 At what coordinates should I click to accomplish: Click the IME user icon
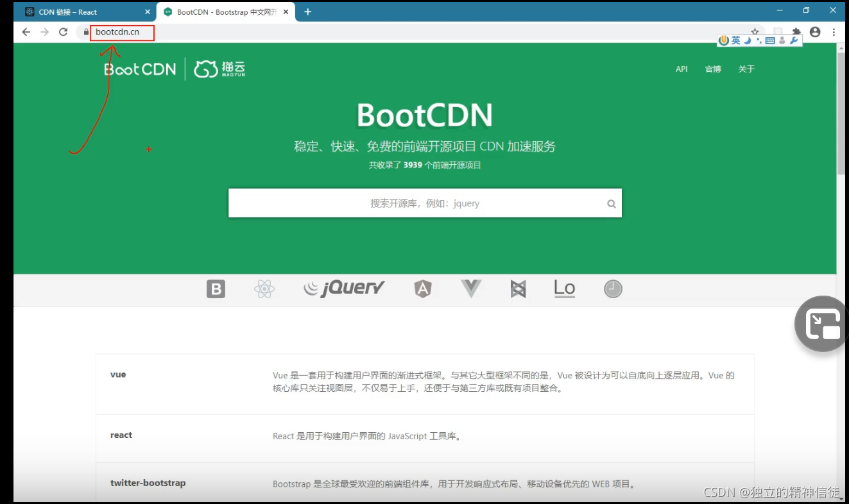pyautogui.click(x=782, y=40)
